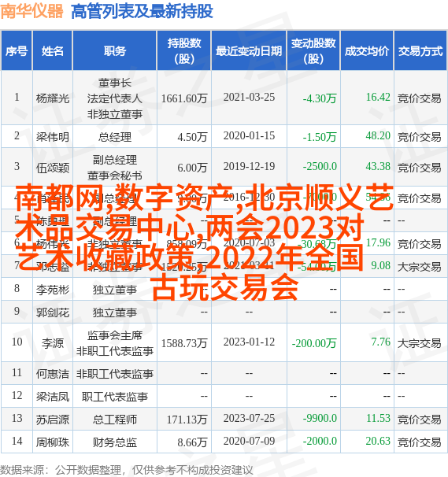Click the 南华仪器 company title

point(32,12)
